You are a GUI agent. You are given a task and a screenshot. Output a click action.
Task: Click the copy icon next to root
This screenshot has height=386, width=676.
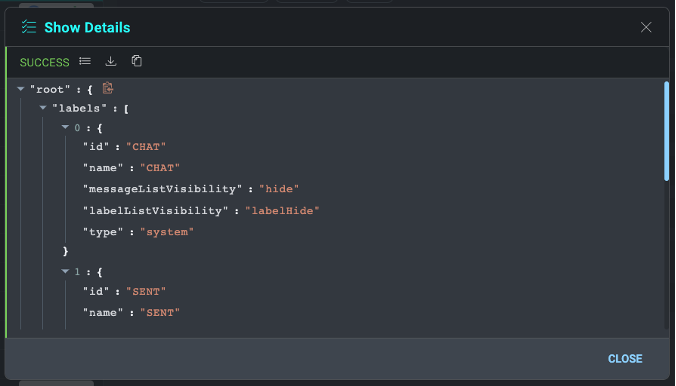[x=108, y=88]
